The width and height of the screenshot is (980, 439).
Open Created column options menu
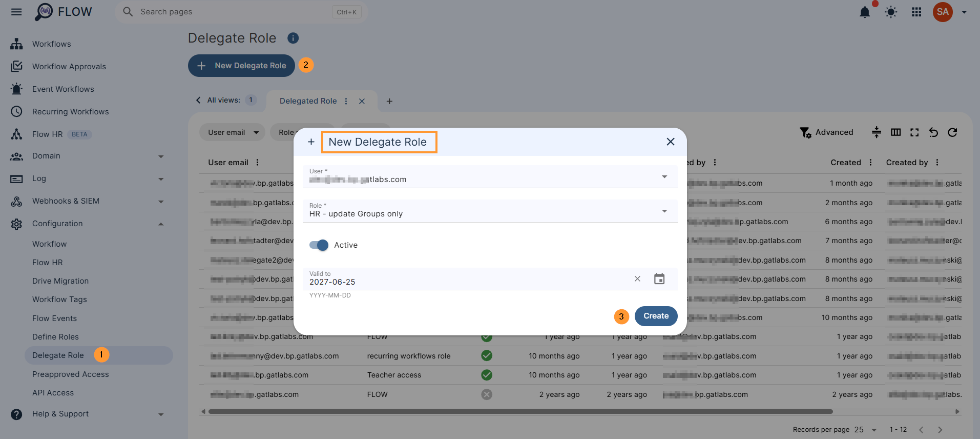[x=870, y=163]
